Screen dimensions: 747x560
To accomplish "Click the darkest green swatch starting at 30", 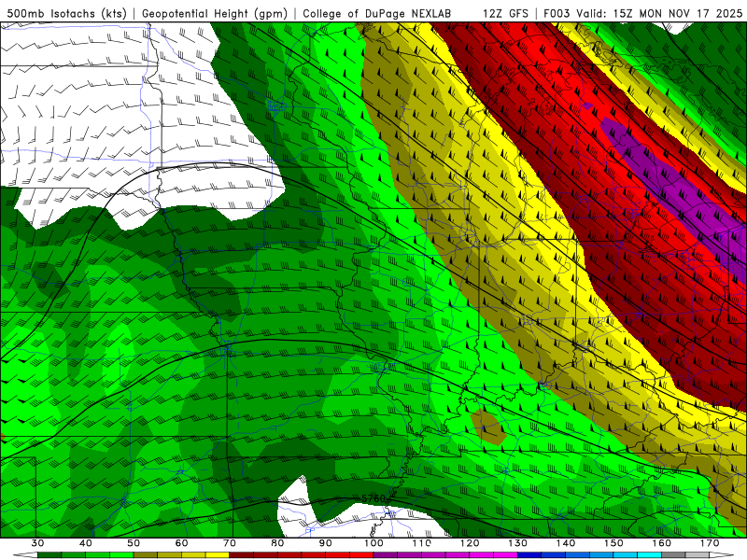I will 49,555.
